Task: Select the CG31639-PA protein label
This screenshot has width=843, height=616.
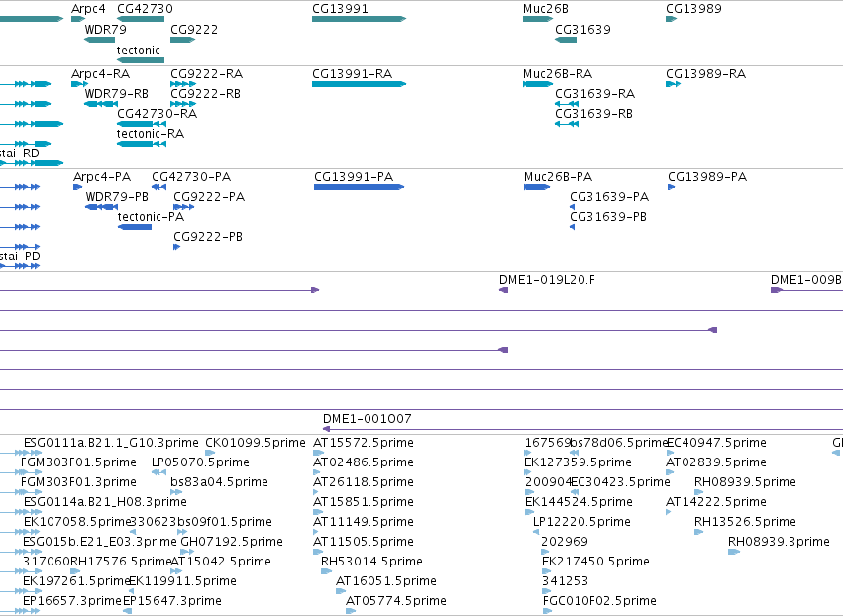Action: pyautogui.click(x=609, y=197)
